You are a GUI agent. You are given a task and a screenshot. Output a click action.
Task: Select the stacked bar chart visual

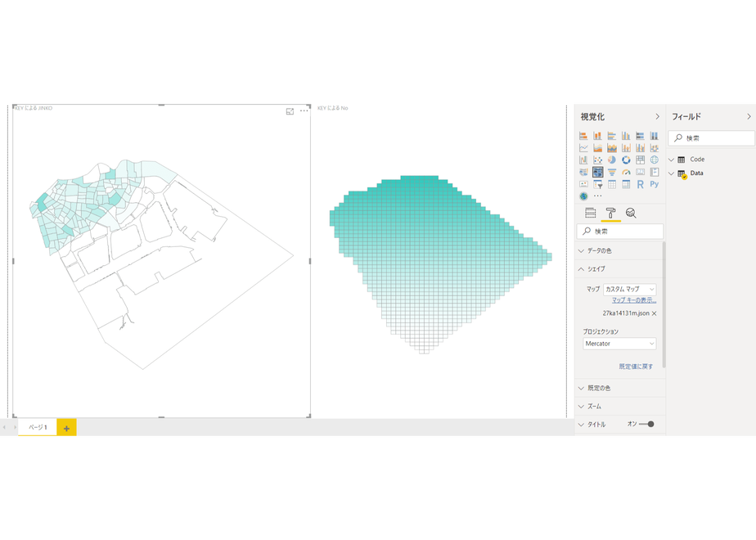583,136
